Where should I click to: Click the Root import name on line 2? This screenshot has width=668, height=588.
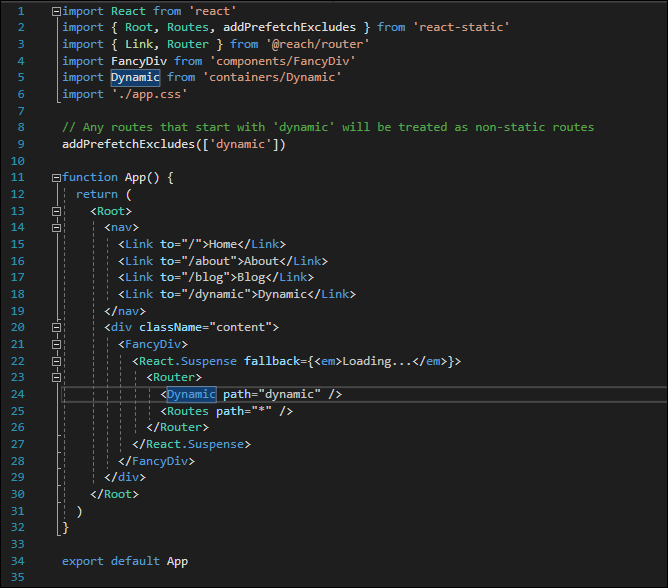(x=139, y=27)
